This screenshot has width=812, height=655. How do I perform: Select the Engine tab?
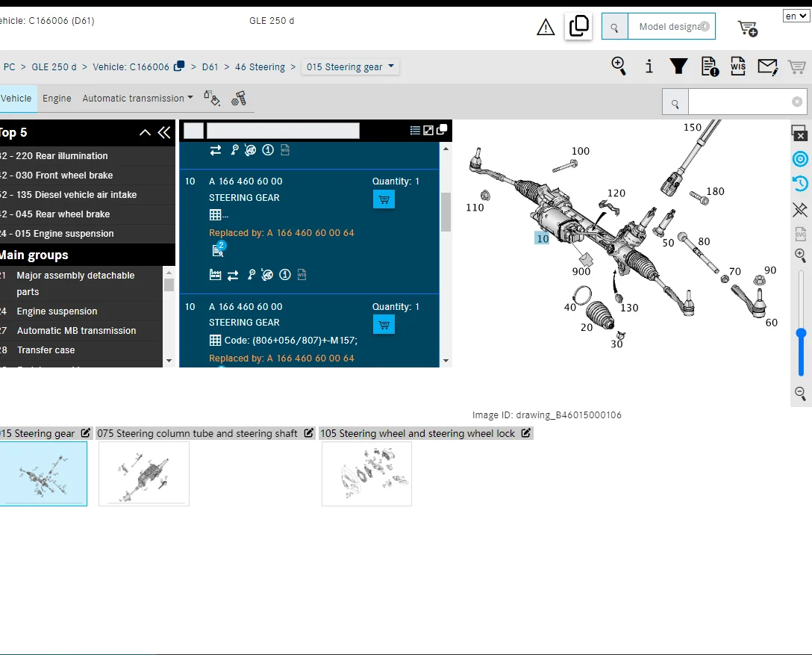tap(57, 98)
